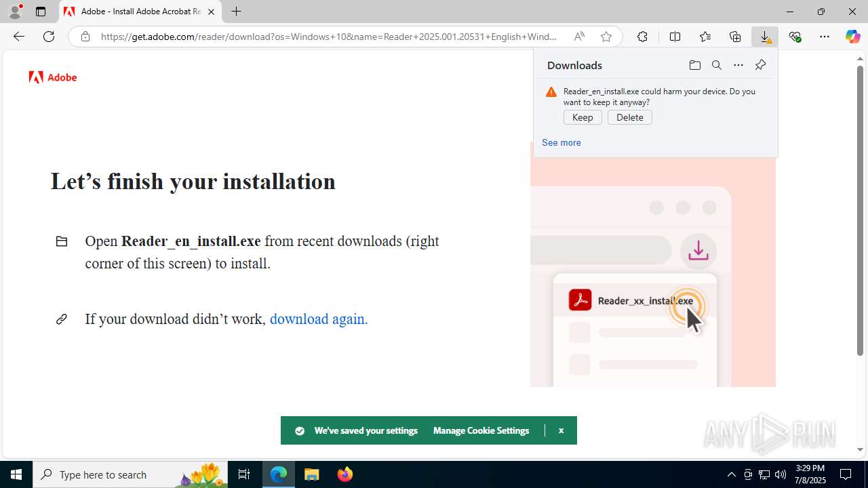Open Settings and more menu
The height and width of the screenshot is (488, 868).
click(x=825, y=37)
